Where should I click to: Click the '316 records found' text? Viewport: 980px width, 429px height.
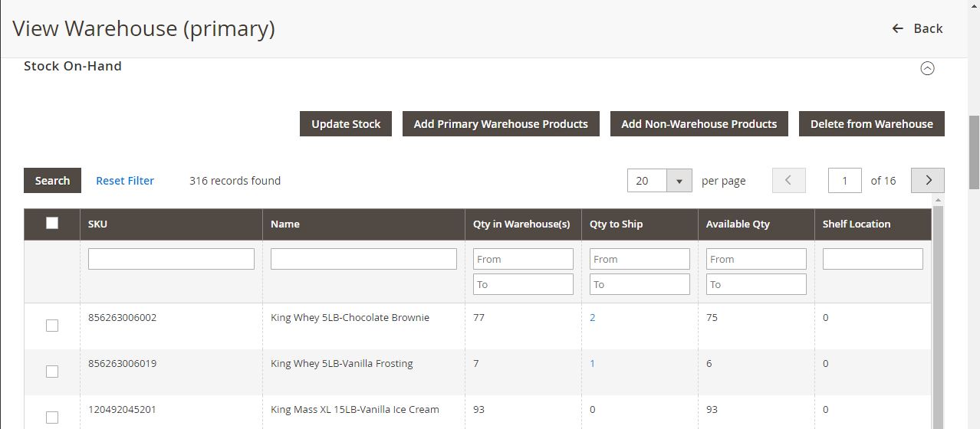point(235,181)
